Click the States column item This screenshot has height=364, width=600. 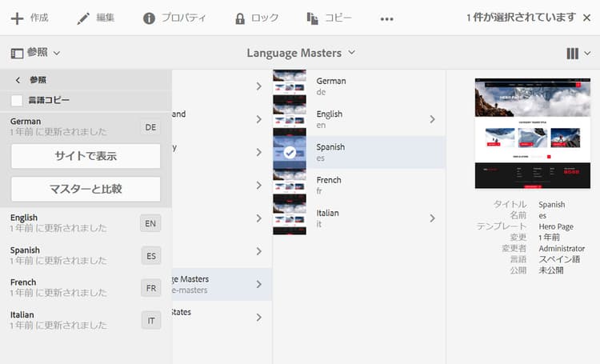point(222,318)
